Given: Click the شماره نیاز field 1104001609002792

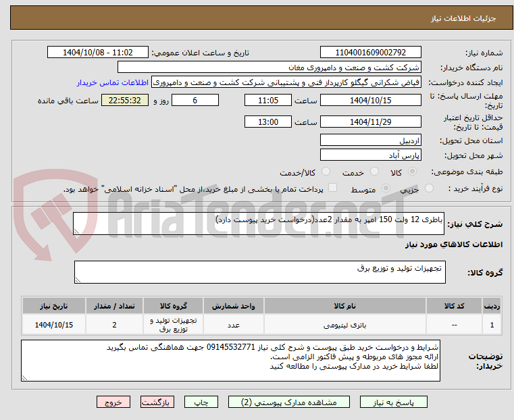Looking at the screenshot, I should point(370,53).
